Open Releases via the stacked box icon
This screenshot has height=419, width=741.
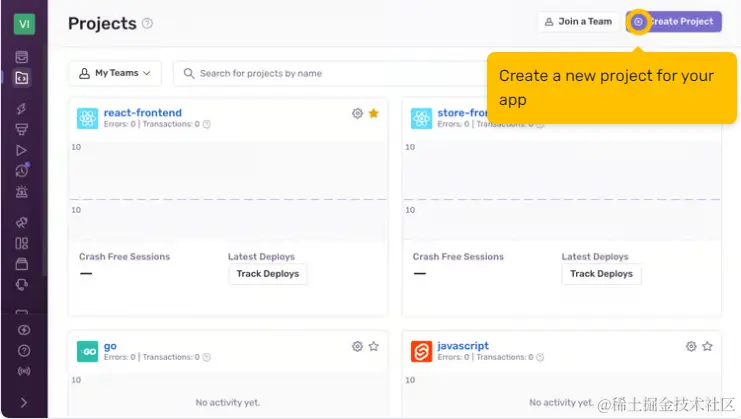[22, 264]
